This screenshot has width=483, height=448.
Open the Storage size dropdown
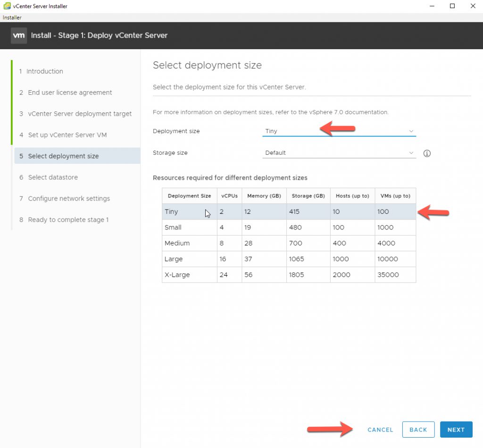point(339,153)
